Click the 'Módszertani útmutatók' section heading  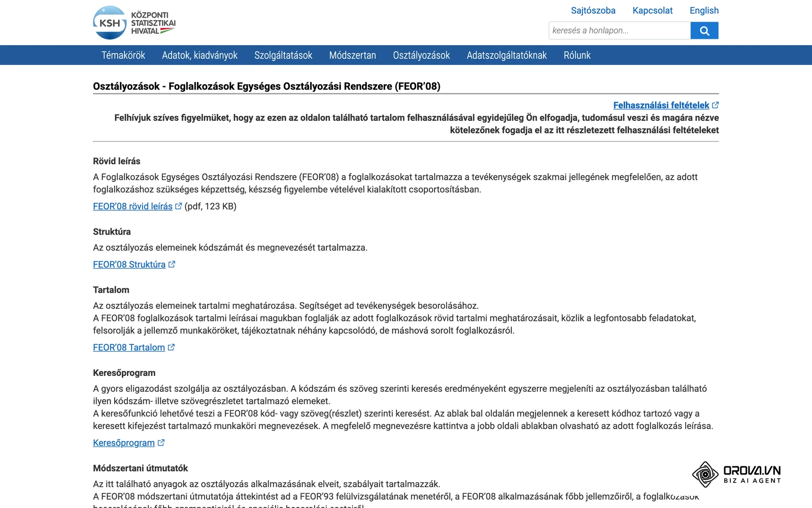(141, 468)
